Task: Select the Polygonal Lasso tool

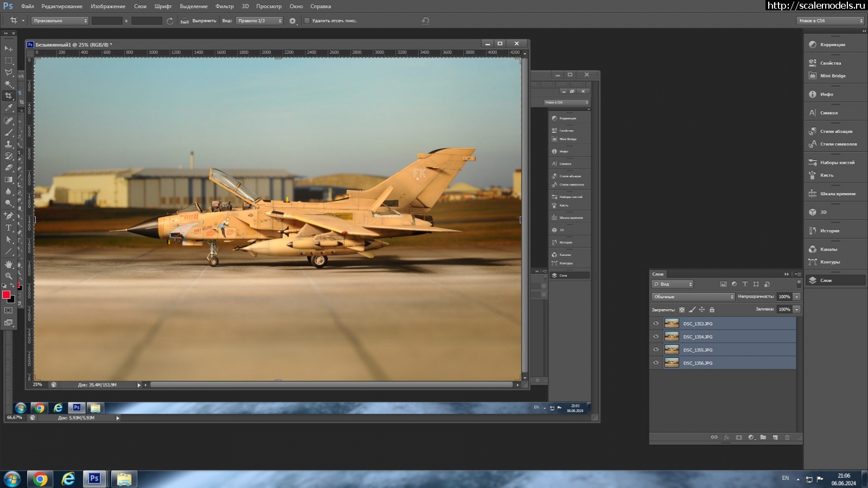Action: coord(9,72)
